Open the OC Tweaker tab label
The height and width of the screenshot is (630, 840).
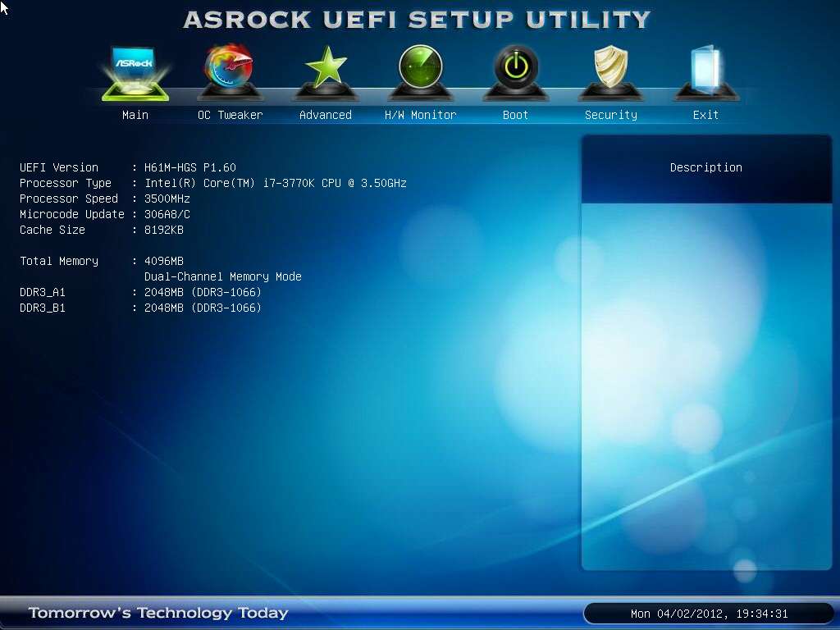coord(231,115)
